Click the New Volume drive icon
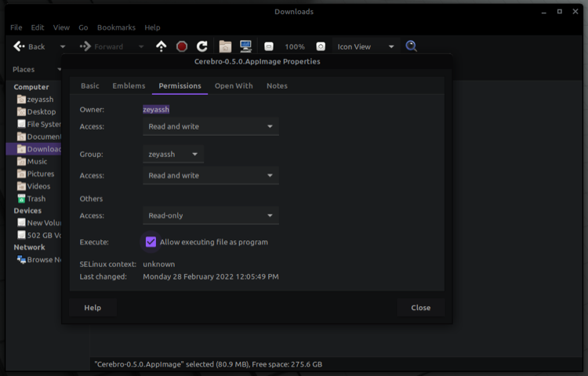Viewport: 588px width, 376px height. [x=21, y=223]
